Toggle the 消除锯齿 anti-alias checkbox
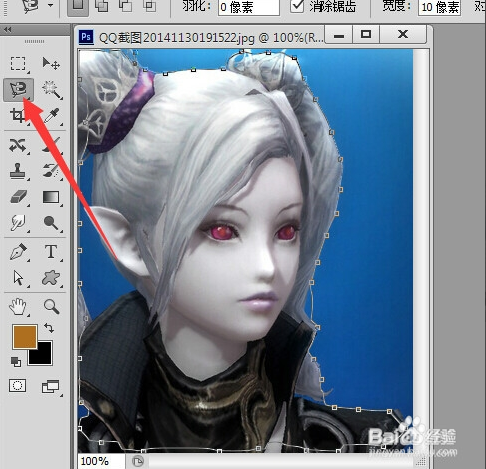Image resolution: width=486 pixels, height=469 pixels. click(x=297, y=6)
